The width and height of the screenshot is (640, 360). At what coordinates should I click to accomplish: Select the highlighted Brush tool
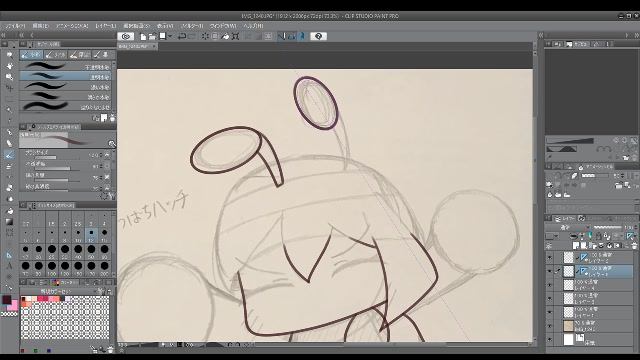pos(10,155)
